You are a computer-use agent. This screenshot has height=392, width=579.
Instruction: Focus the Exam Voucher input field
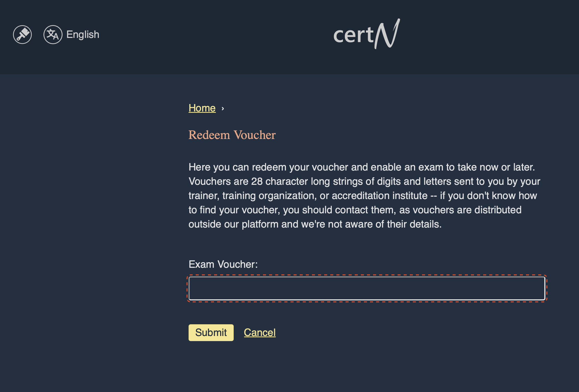tap(367, 288)
